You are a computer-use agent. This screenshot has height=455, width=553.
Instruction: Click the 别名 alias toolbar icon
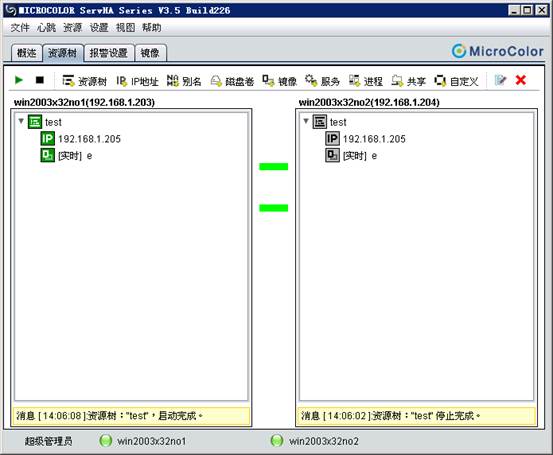(x=172, y=80)
